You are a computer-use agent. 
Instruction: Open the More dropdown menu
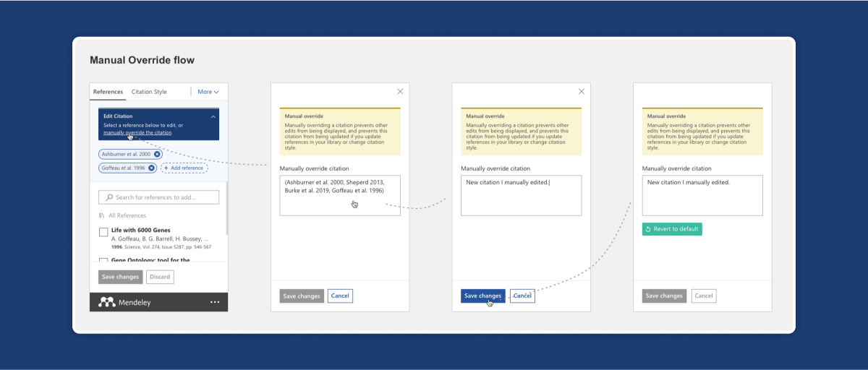[208, 92]
